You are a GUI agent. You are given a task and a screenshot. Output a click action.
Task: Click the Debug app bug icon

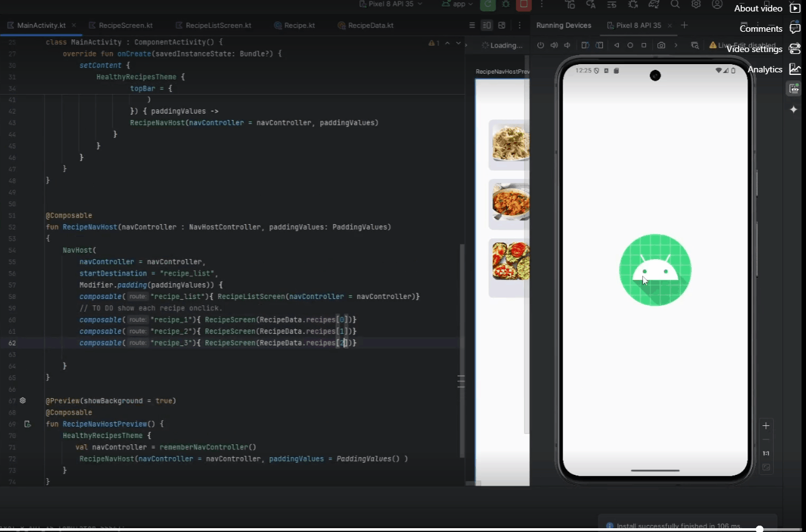[506, 4]
